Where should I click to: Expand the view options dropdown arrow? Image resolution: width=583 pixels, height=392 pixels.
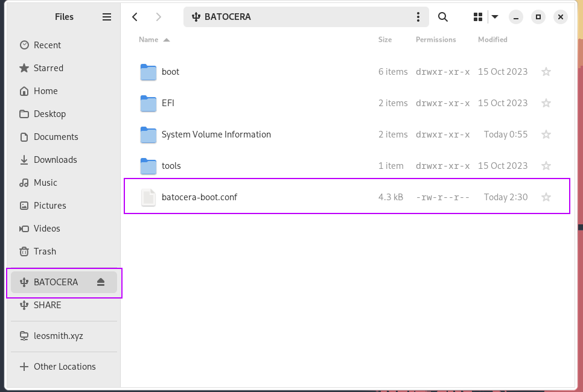[495, 17]
